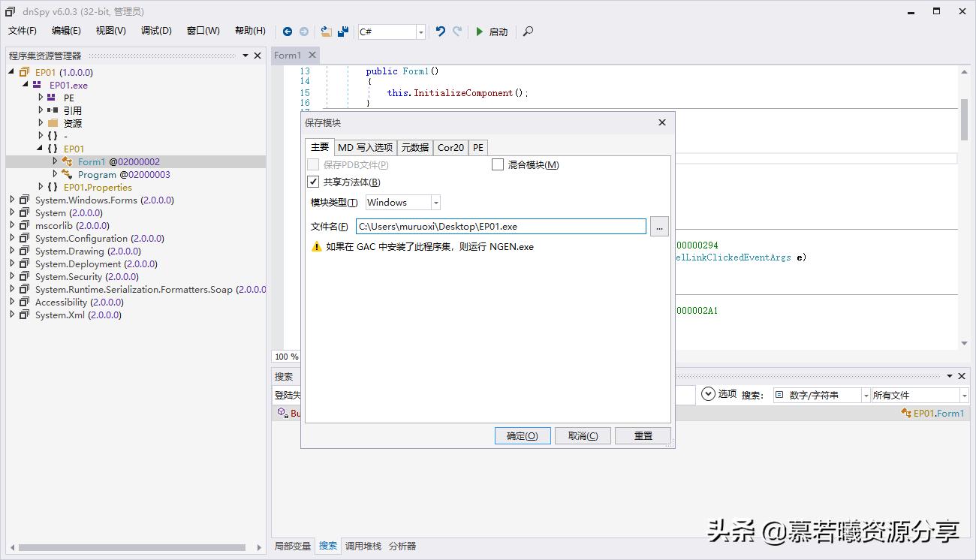The image size is (976, 560).
Task: Click the green Start debugging arrow icon
Action: point(481,32)
